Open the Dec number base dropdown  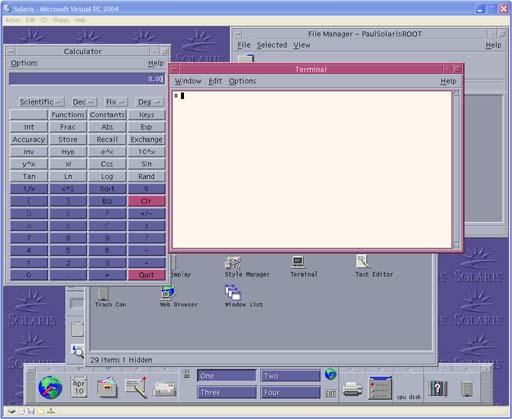[x=84, y=102]
